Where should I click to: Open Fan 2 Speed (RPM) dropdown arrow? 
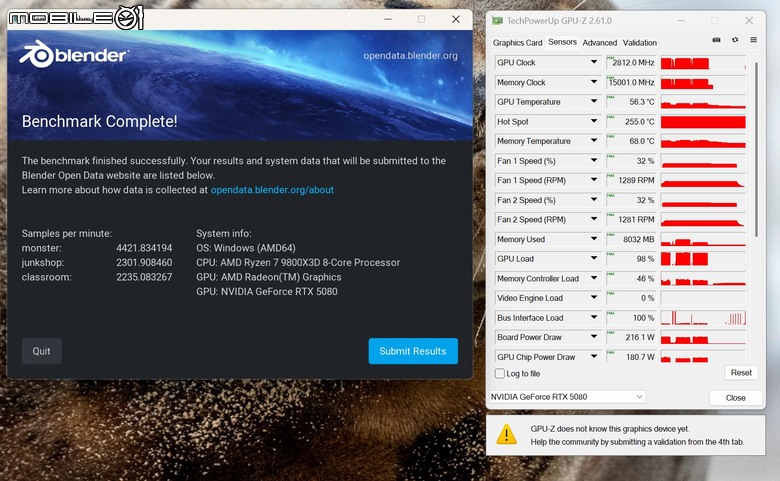click(593, 219)
